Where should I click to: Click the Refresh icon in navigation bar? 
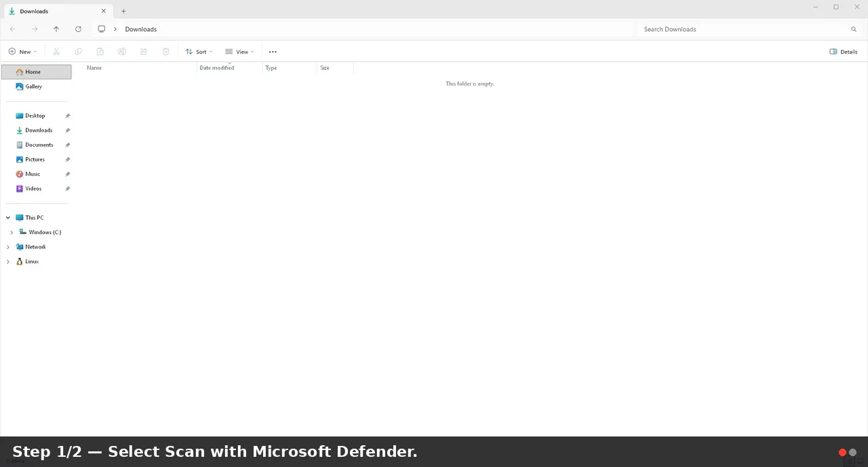point(78,29)
